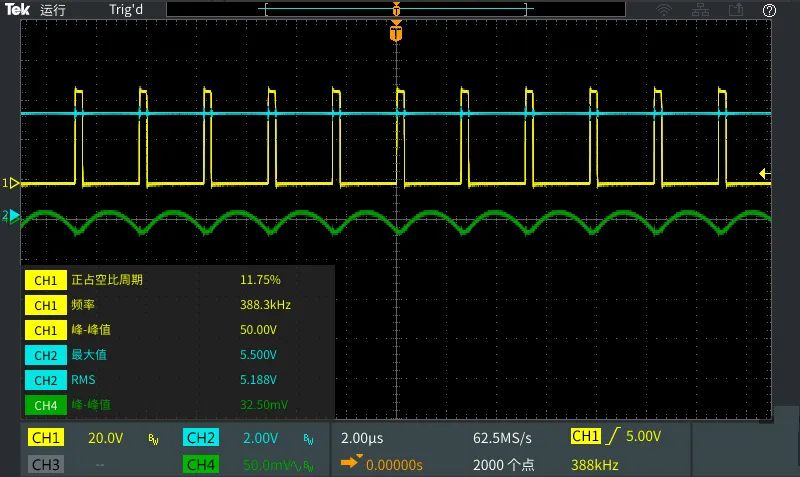Select CH1 vertical scale 20.0V

(106, 438)
